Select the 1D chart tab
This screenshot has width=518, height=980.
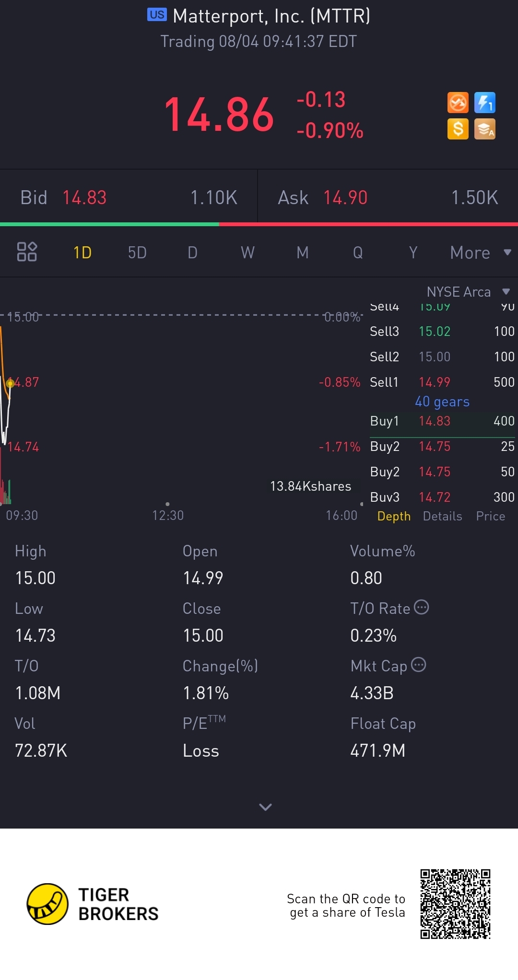tap(82, 253)
